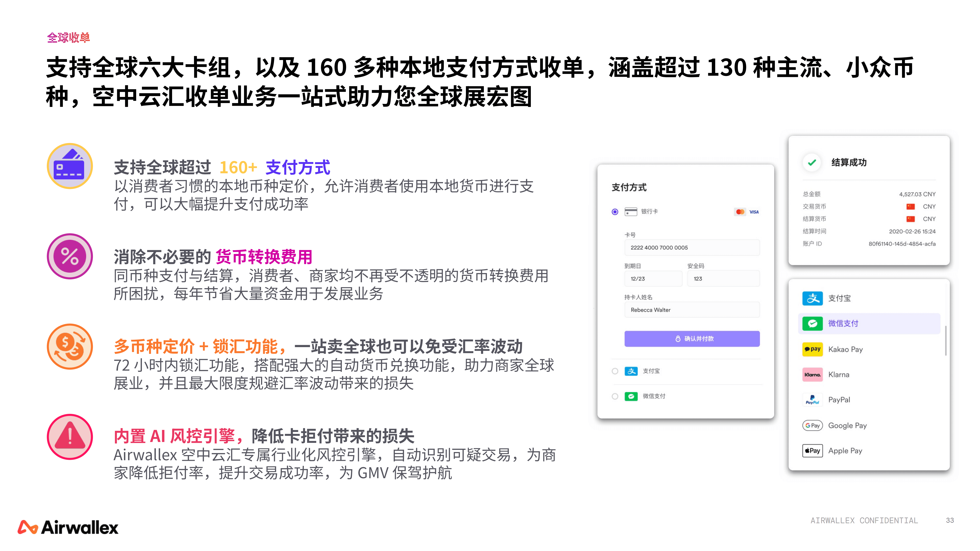
Task: Click the AIRWALLEX CONFIDENTIAL footer text
Action: [x=864, y=520]
